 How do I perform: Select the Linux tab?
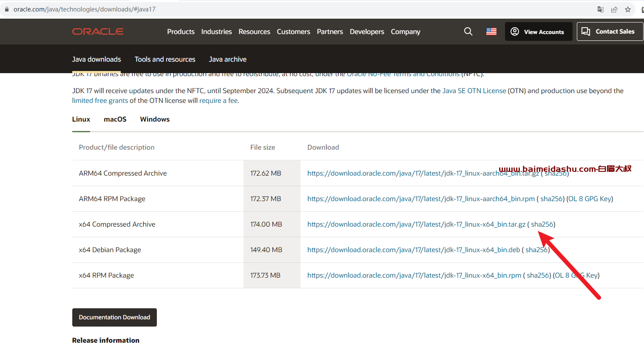point(81,119)
